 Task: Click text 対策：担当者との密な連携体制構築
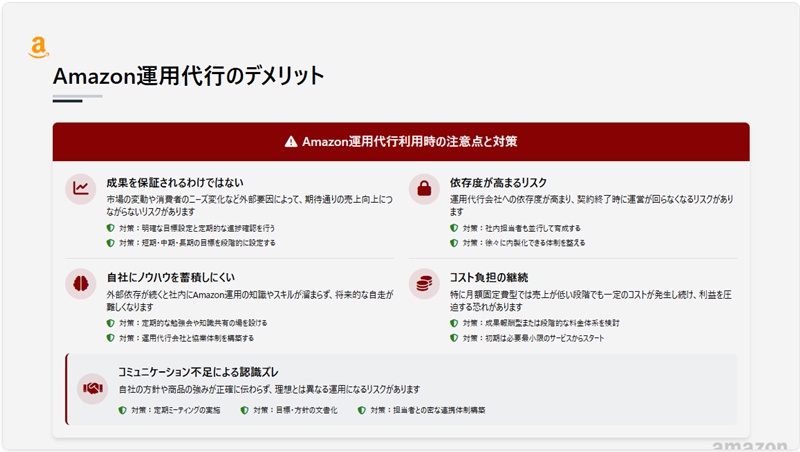[x=428, y=410]
